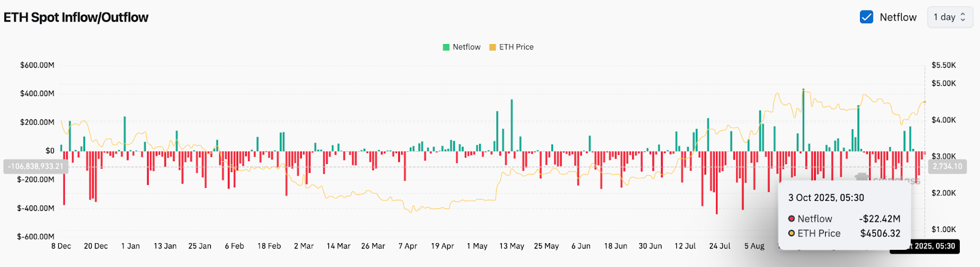Image resolution: width=980 pixels, height=267 pixels.
Task: Uncheck the Netflow checkbox at top right
Action: pos(866,17)
